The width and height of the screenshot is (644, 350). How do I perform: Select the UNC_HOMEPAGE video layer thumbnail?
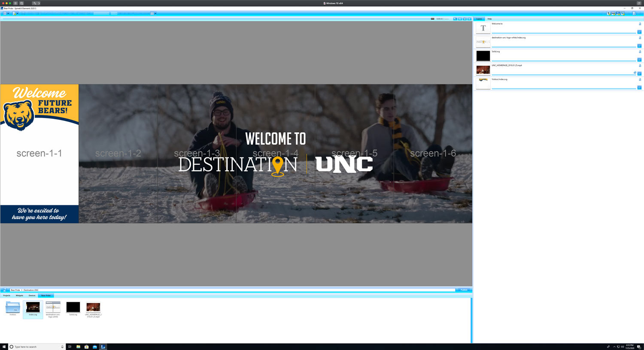[x=483, y=70]
